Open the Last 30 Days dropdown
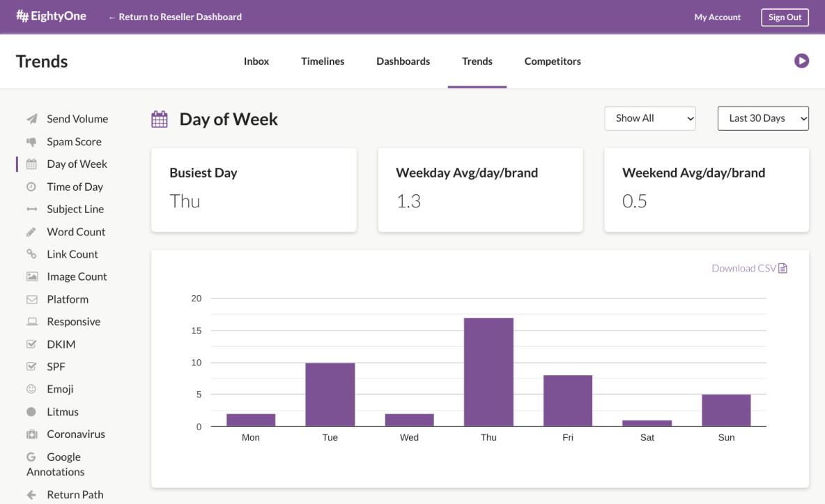 (763, 118)
